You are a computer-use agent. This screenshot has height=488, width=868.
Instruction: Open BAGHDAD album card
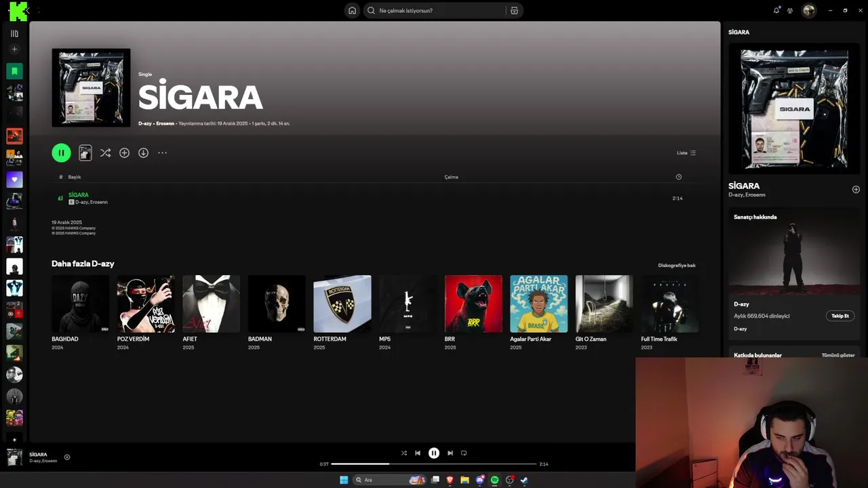(80, 312)
